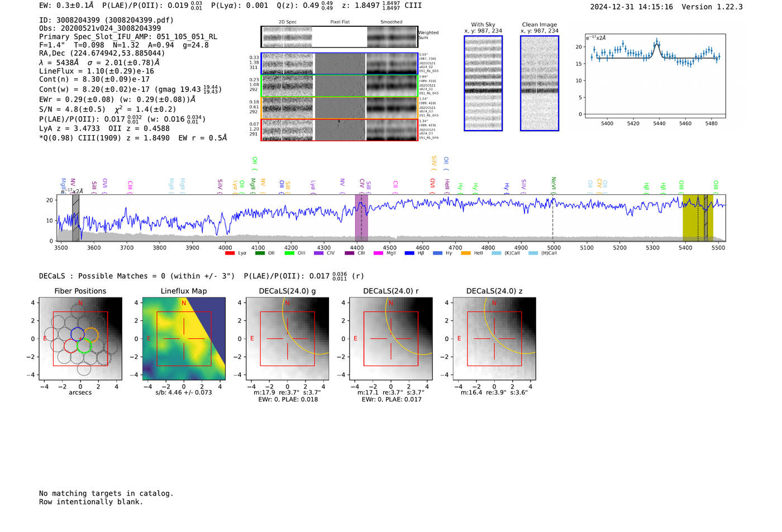Select the (H)CaII legend swatch

533,253
